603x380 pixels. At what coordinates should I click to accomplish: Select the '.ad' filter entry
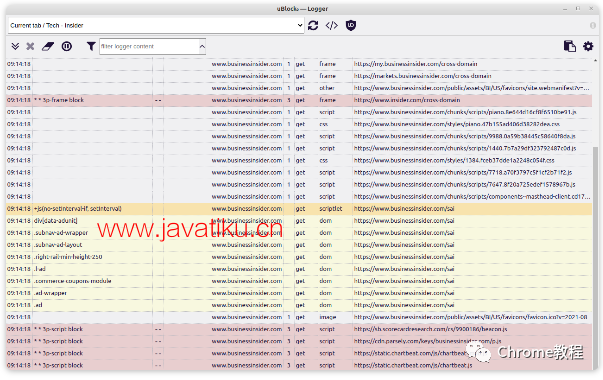pos(38,305)
